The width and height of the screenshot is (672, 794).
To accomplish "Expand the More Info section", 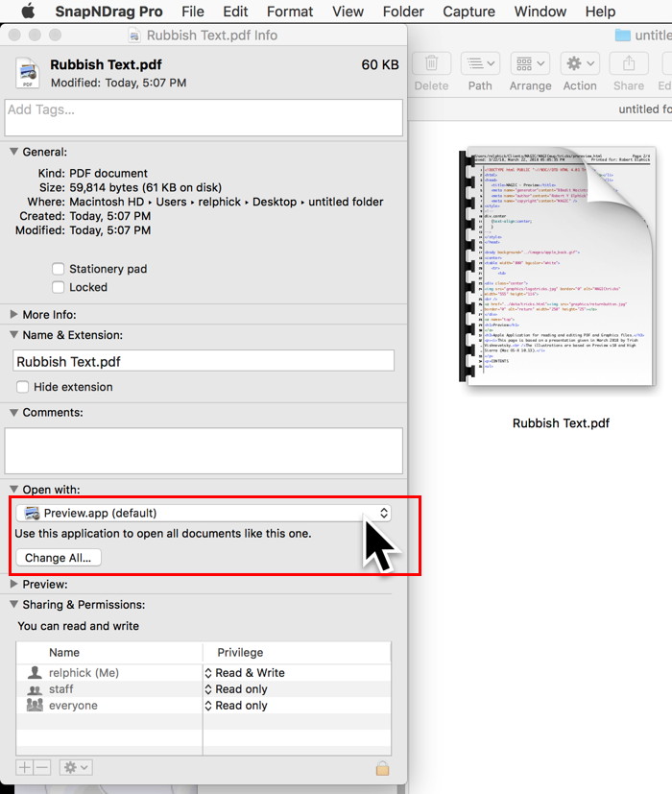I will [x=14, y=315].
